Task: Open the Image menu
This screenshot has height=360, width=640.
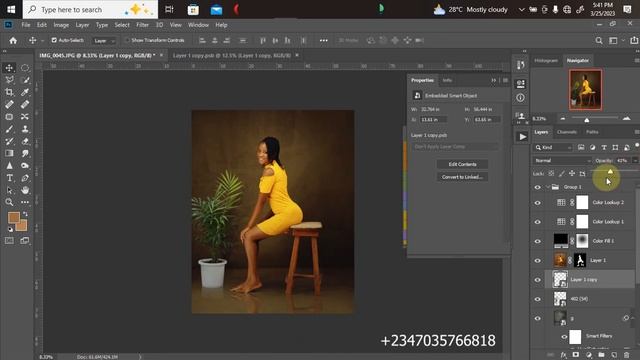Action: coord(61,25)
